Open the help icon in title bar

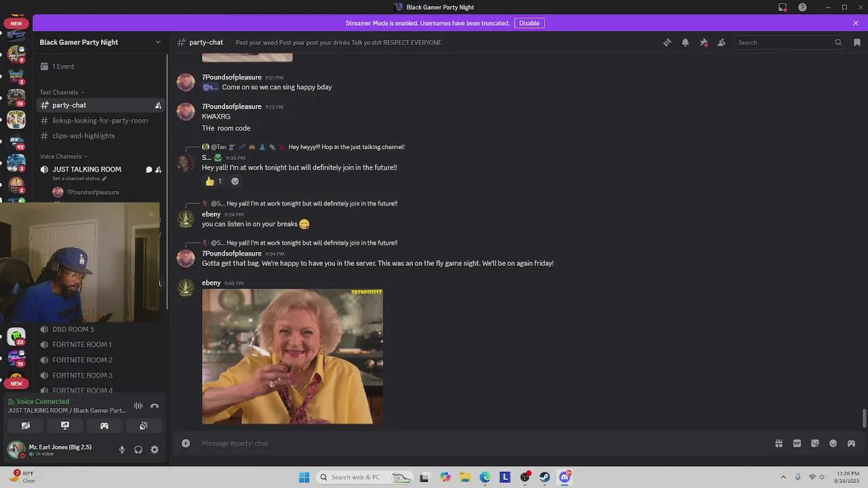pos(803,7)
